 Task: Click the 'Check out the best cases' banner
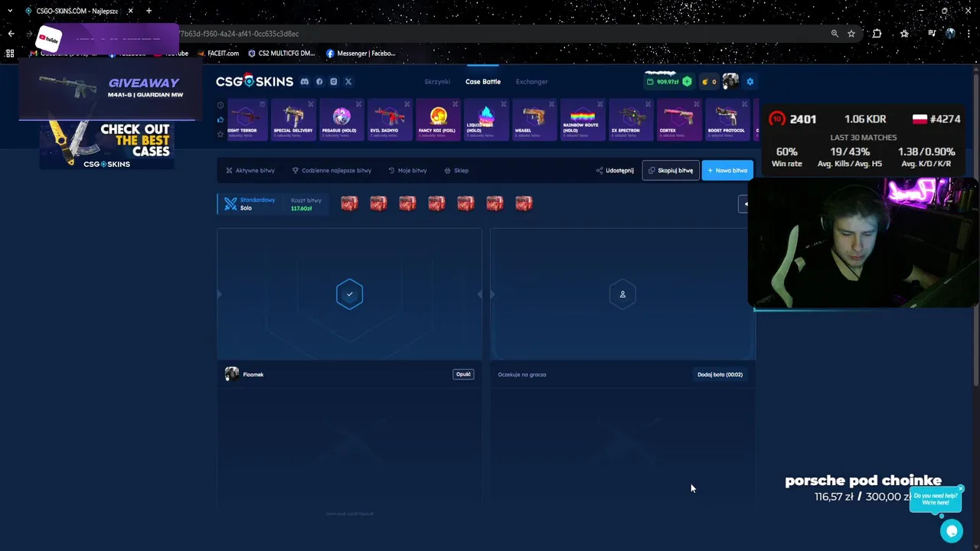[x=107, y=145]
